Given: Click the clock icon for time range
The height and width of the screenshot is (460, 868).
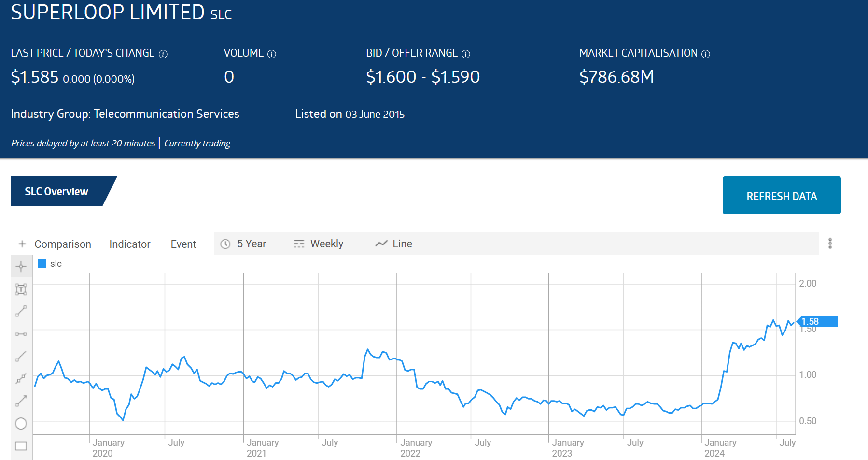Looking at the screenshot, I should point(225,244).
